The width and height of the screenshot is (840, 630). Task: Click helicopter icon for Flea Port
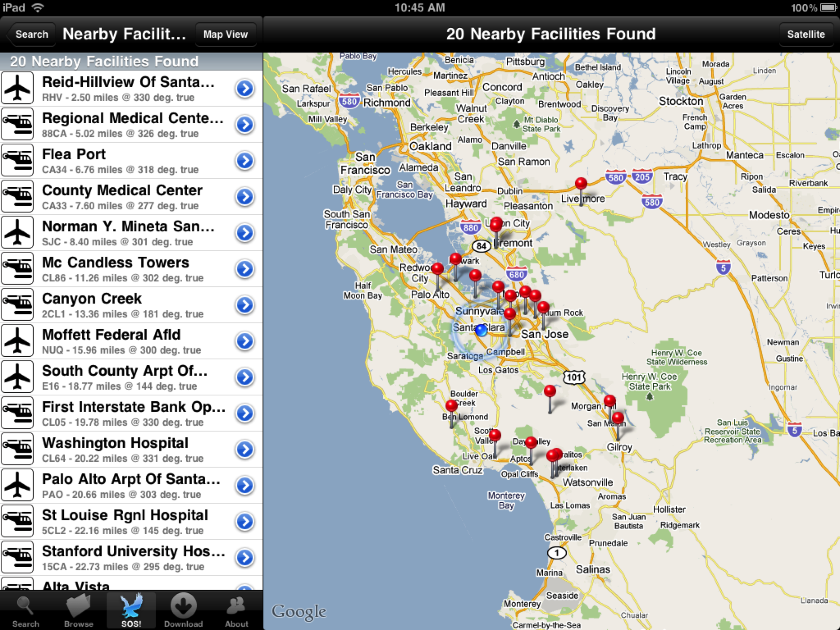pos(17,160)
